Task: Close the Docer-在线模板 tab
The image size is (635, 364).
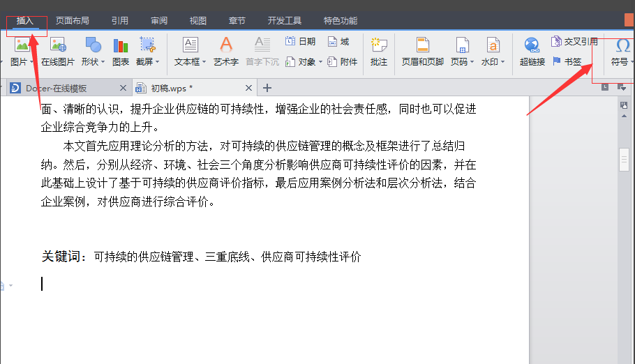Action: (x=123, y=88)
